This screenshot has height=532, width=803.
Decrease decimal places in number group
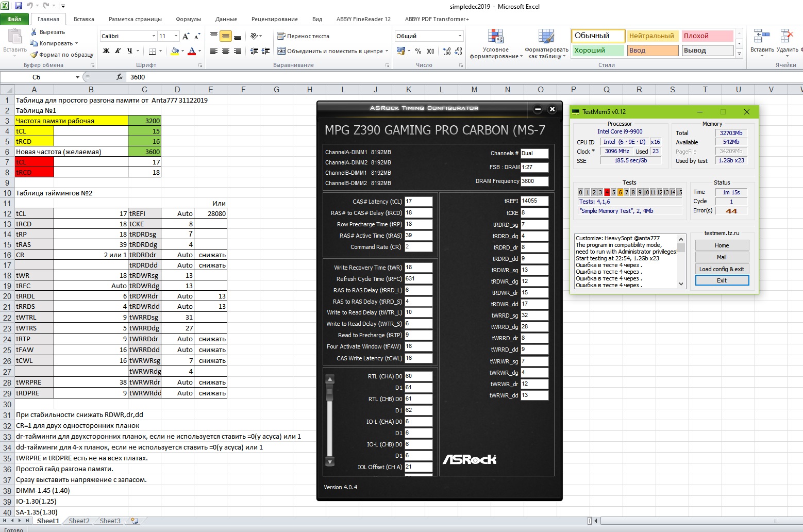(x=458, y=51)
